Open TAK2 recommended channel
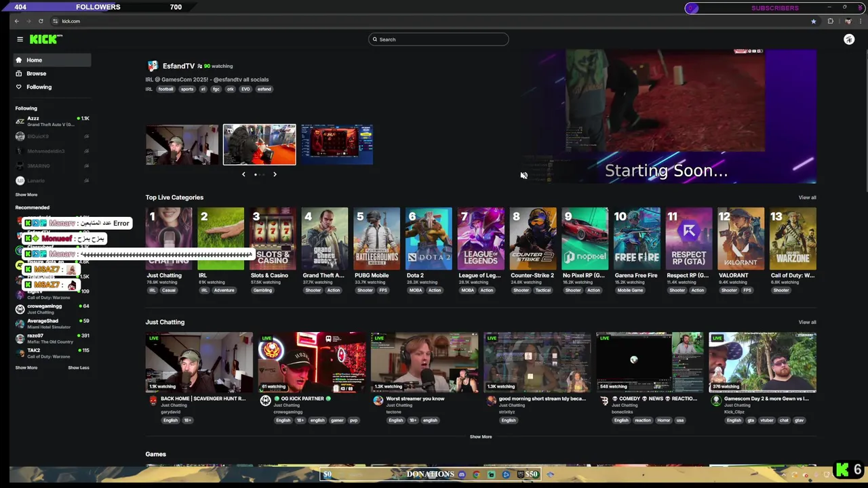 pyautogui.click(x=52, y=353)
